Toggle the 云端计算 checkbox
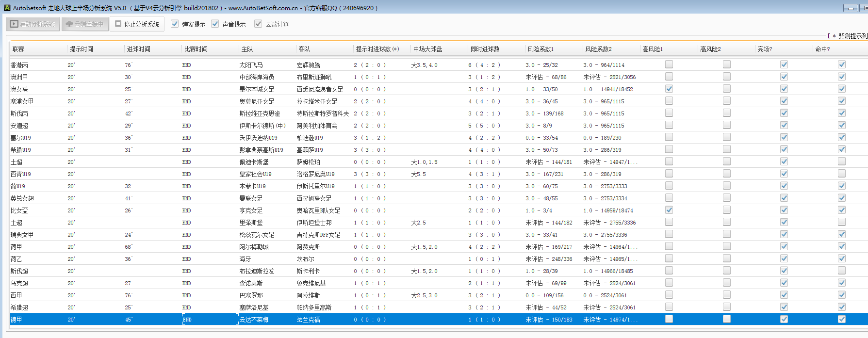The image size is (868, 338). pos(258,24)
